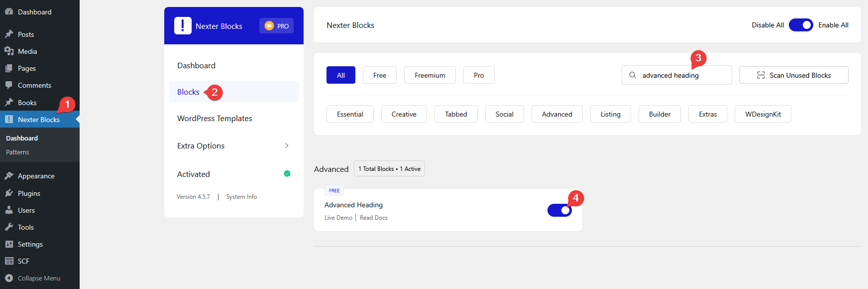Click the Scan Unused Blocks button
868x289 pixels.
(x=794, y=75)
